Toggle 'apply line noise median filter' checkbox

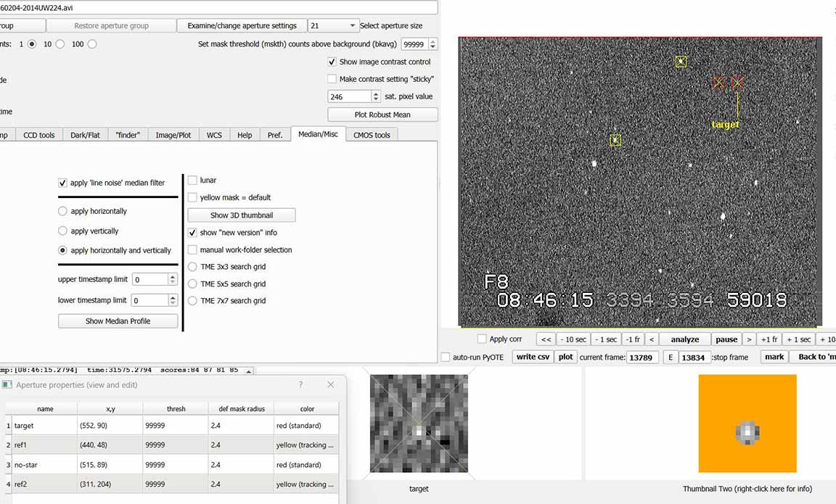(x=63, y=183)
